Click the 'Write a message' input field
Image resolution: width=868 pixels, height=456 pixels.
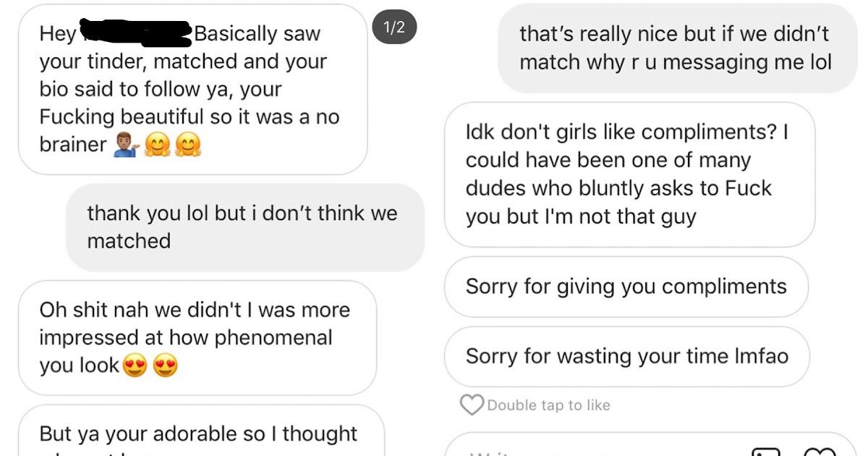(x=579, y=450)
